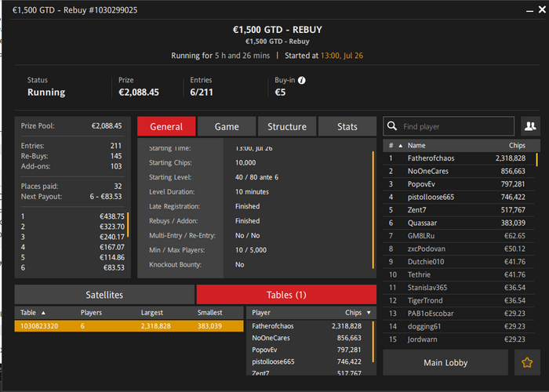Click the Players column header

91,313
